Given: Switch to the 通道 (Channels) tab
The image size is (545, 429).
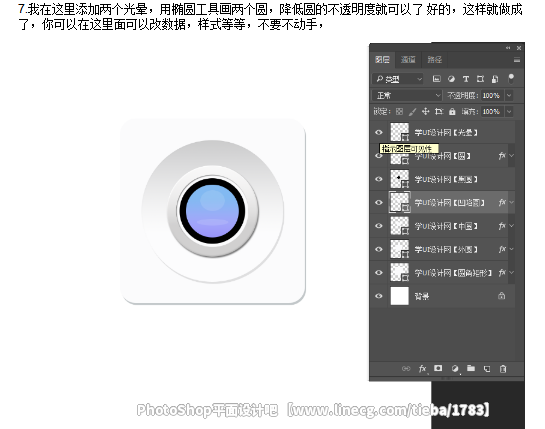Looking at the screenshot, I should [x=408, y=59].
